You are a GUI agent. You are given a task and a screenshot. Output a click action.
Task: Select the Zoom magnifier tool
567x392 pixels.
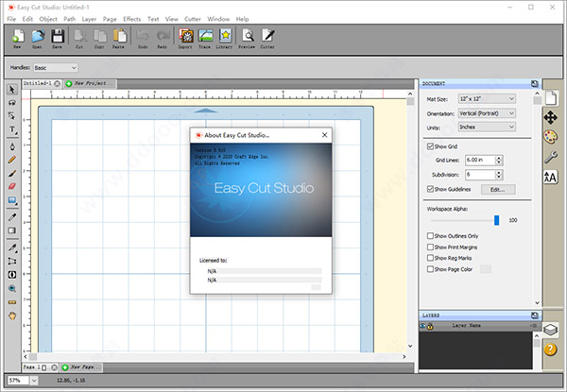point(12,287)
